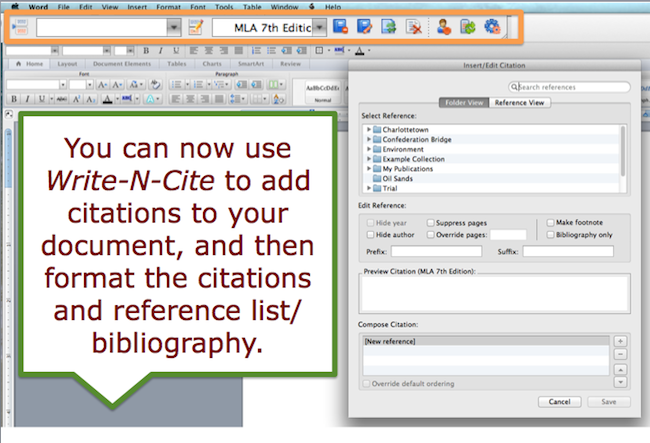Expand the My Publications folder arrow
Screen dimensions: 650x443
pyautogui.click(x=369, y=169)
